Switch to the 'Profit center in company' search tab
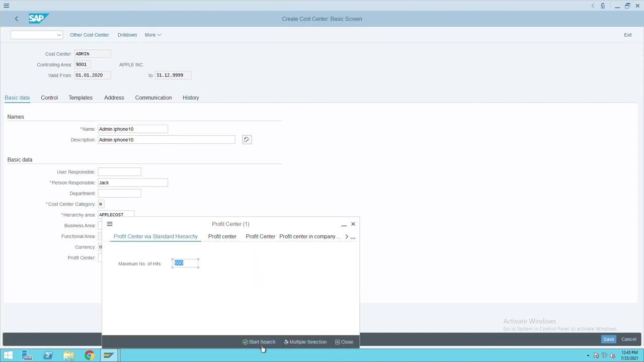644x362 pixels. [309, 236]
